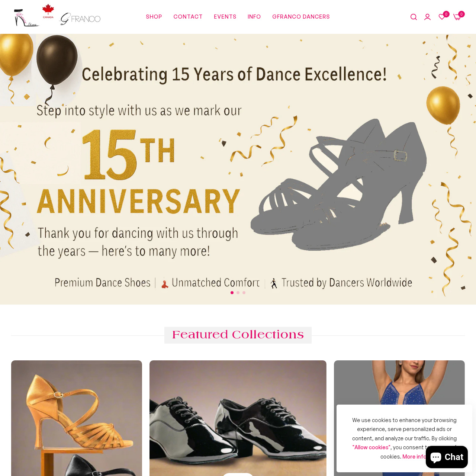Open the INFO menu
Viewport: 476px width, 476px height.
click(254, 17)
